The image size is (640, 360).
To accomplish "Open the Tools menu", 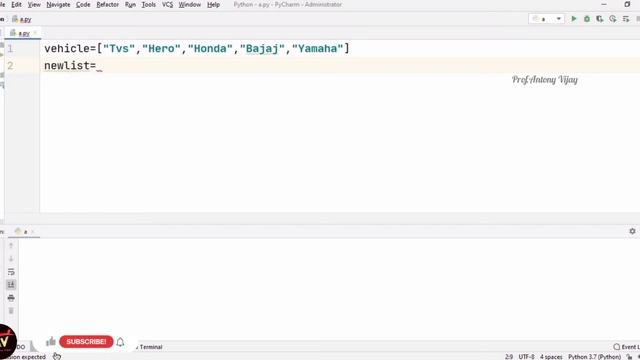I will (149, 4).
